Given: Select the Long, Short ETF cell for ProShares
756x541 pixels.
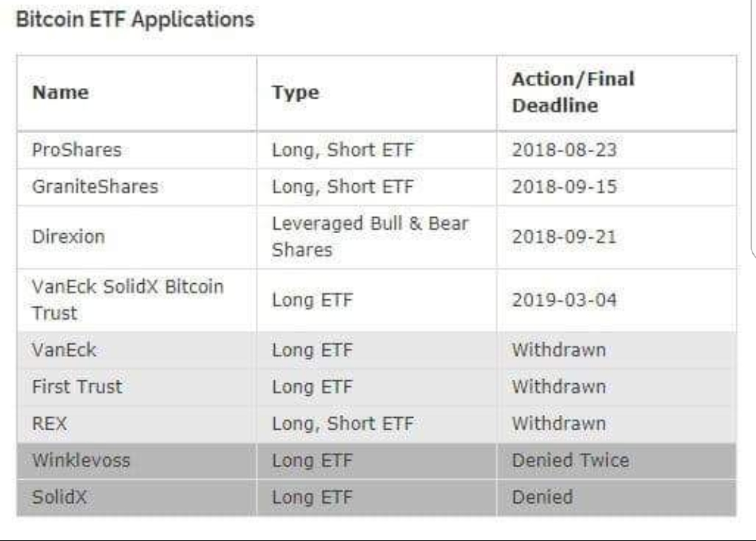Looking at the screenshot, I should (342, 150).
